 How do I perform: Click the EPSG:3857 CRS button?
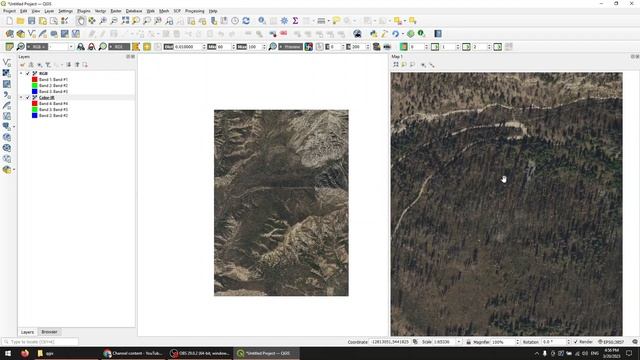tap(611, 342)
